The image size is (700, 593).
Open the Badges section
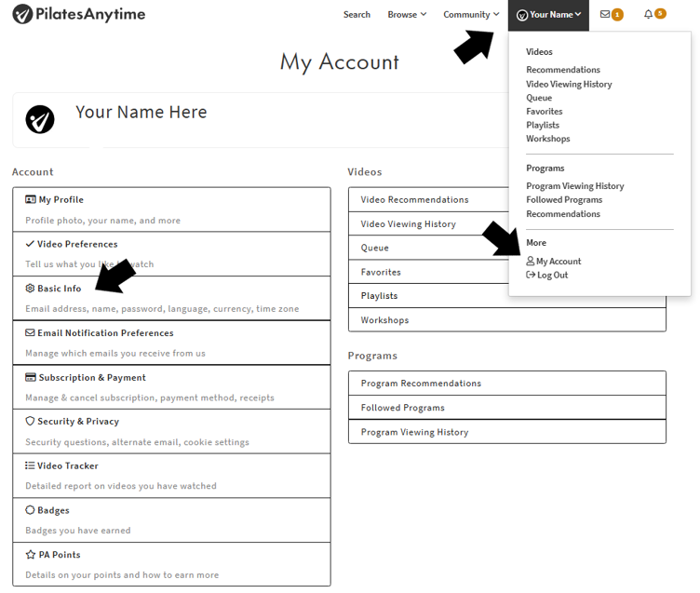pos(171,520)
